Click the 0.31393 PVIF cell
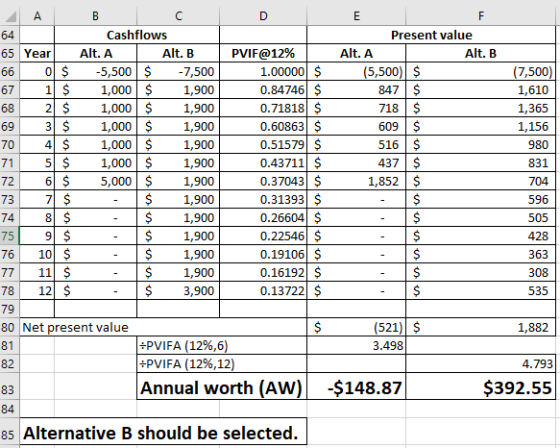 [263, 200]
